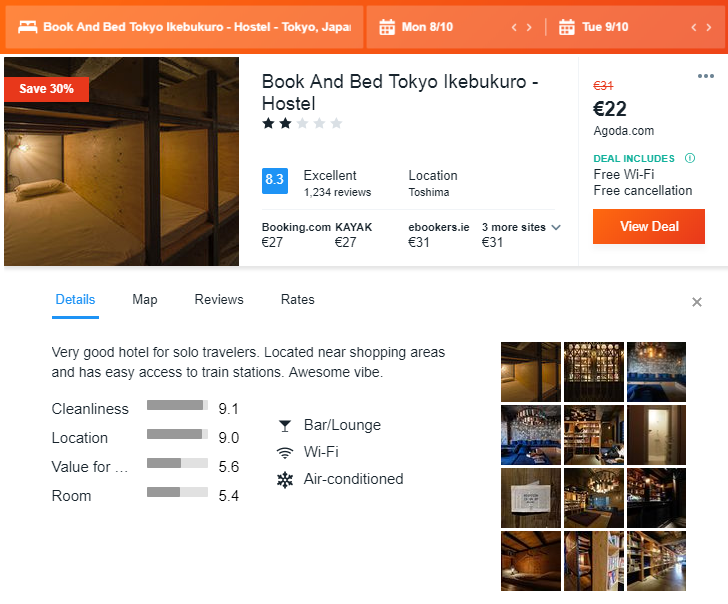Click the Free Wi-Fi deal text
Image resolution: width=728 pixels, height=604 pixels.
[x=624, y=175]
